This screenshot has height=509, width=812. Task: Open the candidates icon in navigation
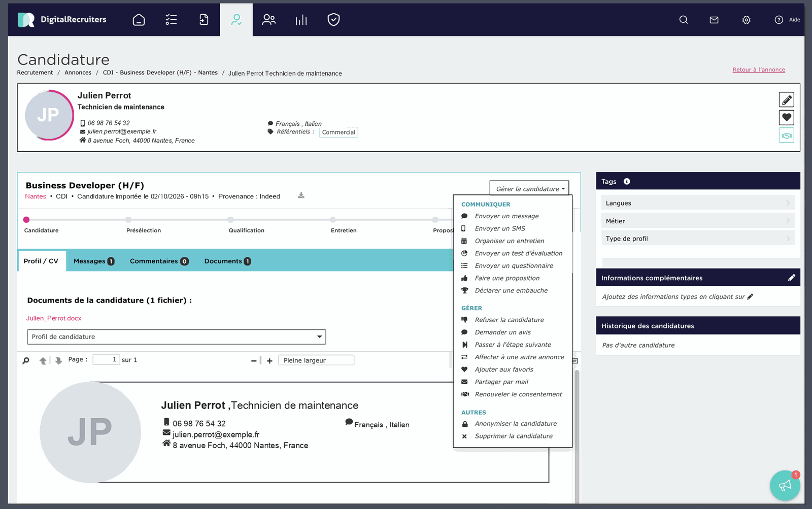[236, 20]
